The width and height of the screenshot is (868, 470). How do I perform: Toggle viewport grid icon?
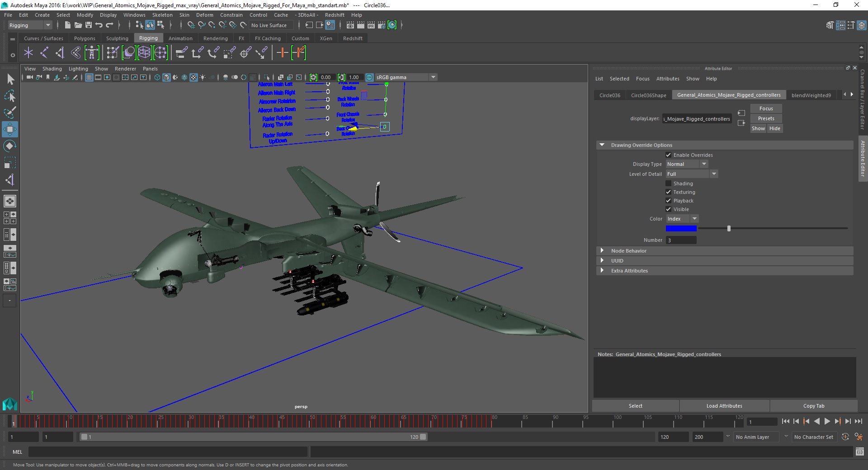click(x=89, y=77)
